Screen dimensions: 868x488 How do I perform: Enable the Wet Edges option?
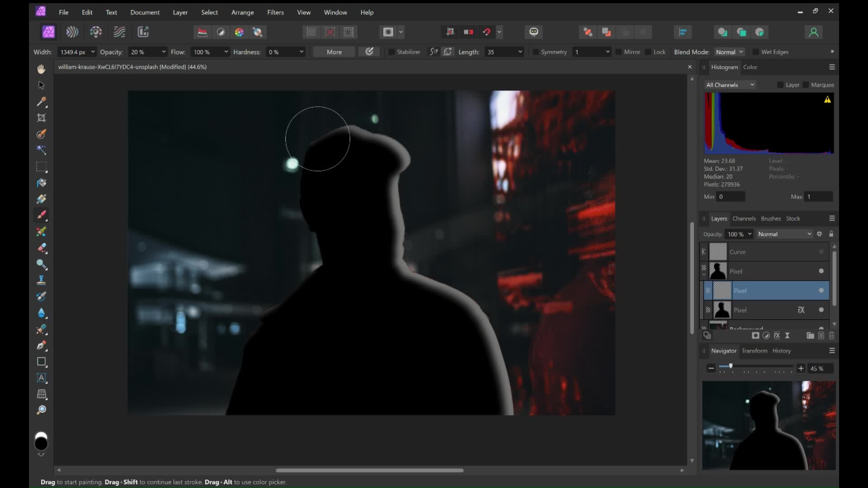[757, 52]
